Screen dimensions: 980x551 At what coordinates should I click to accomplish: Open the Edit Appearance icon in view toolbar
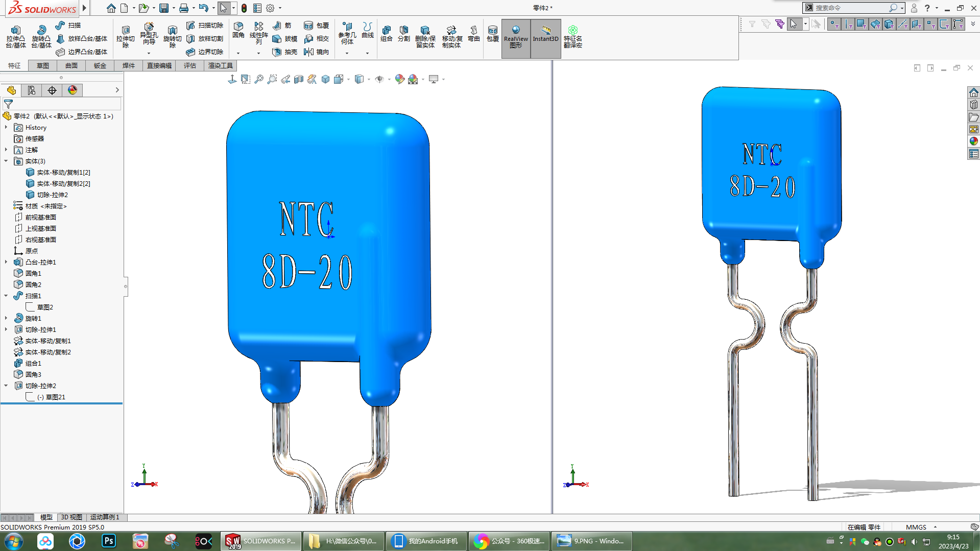coord(400,79)
